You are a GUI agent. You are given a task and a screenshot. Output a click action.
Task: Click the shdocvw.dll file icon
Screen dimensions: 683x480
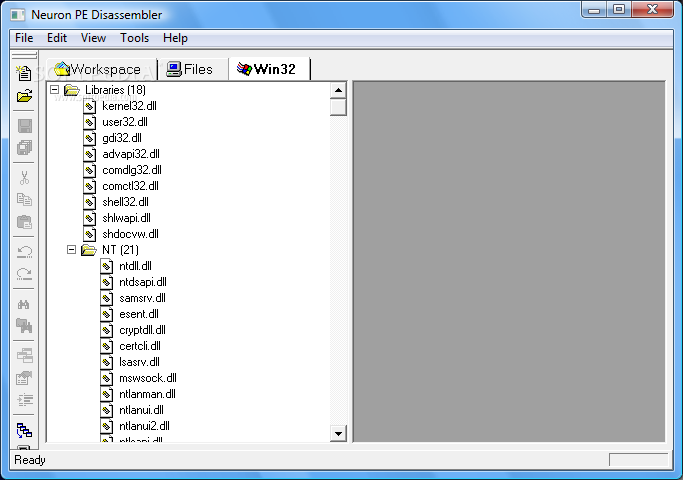(x=89, y=234)
